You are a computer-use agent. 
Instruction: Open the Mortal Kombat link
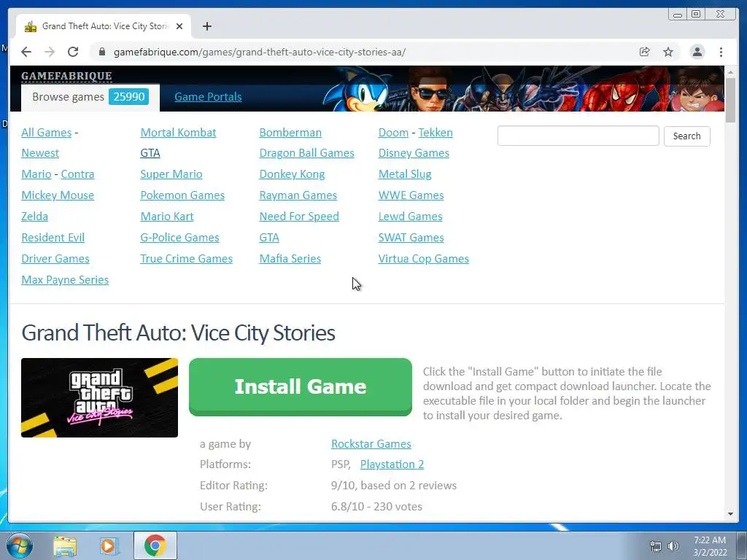tap(178, 133)
